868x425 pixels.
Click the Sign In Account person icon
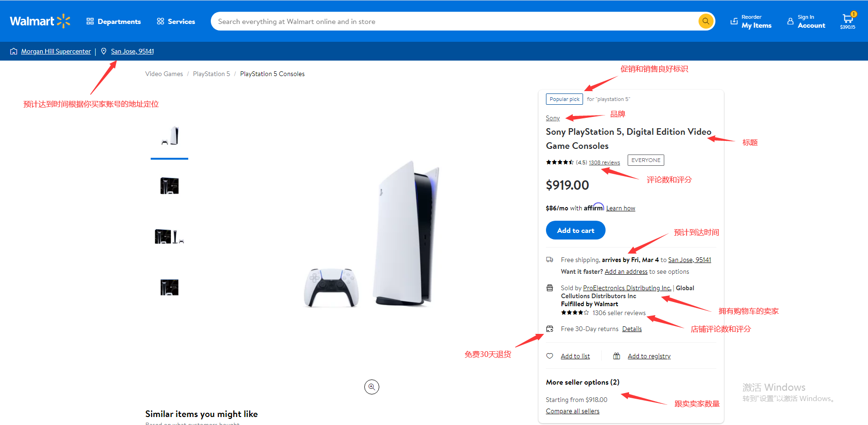tap(790, 21)
